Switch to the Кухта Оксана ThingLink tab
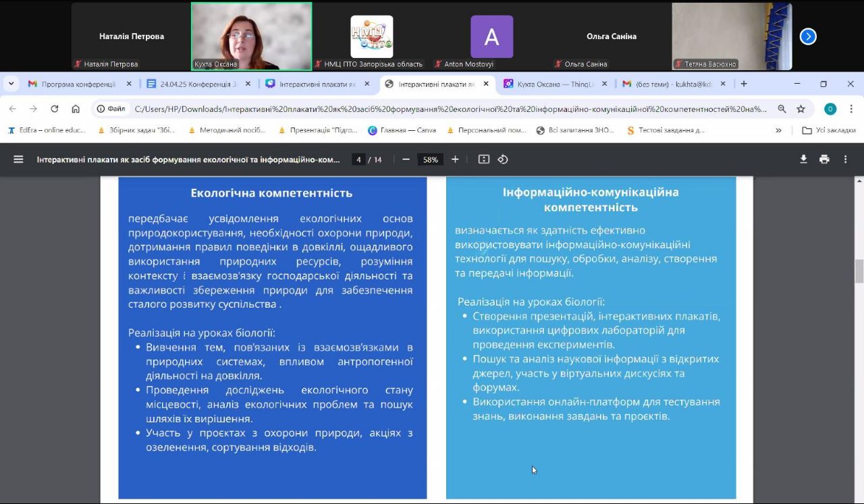Screen dimensions: 864x504 [555, 84]
